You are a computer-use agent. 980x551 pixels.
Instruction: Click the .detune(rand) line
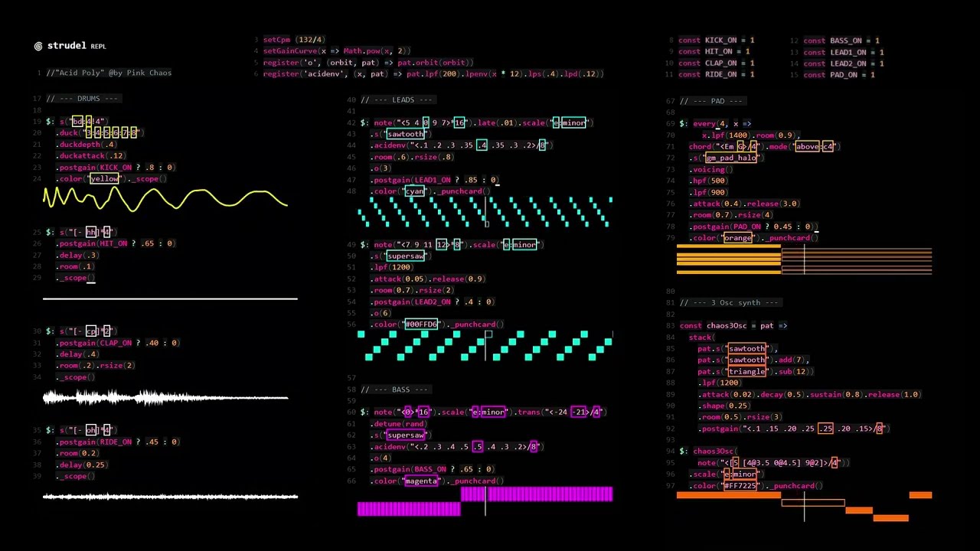coord(399,423)
